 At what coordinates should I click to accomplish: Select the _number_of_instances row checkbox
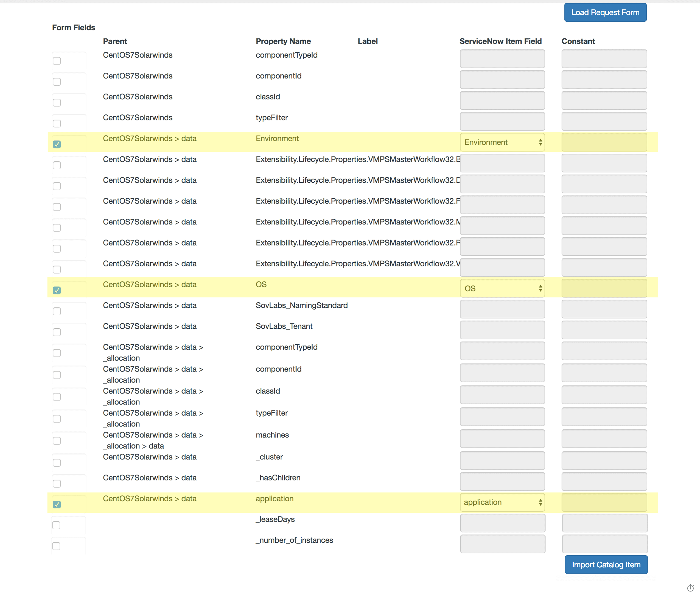[x=57, y=546]
